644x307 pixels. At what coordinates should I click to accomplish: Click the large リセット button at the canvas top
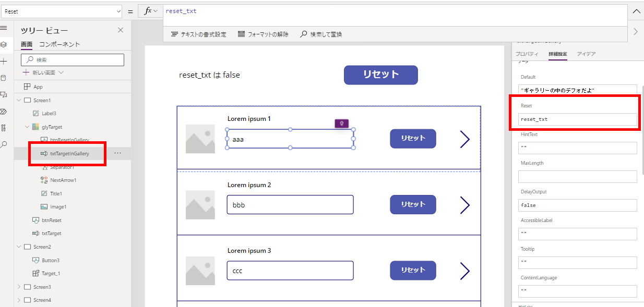pyautogui.click(x=380, y=75)
